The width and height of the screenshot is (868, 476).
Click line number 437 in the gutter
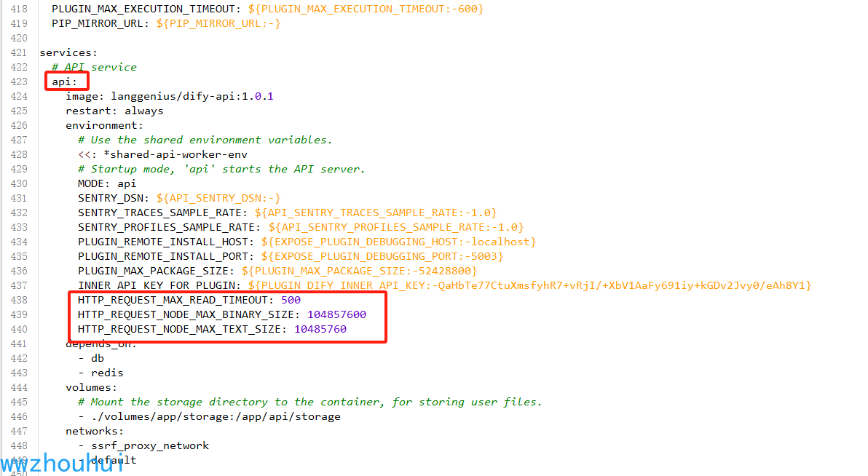click(x=19, y=285)
